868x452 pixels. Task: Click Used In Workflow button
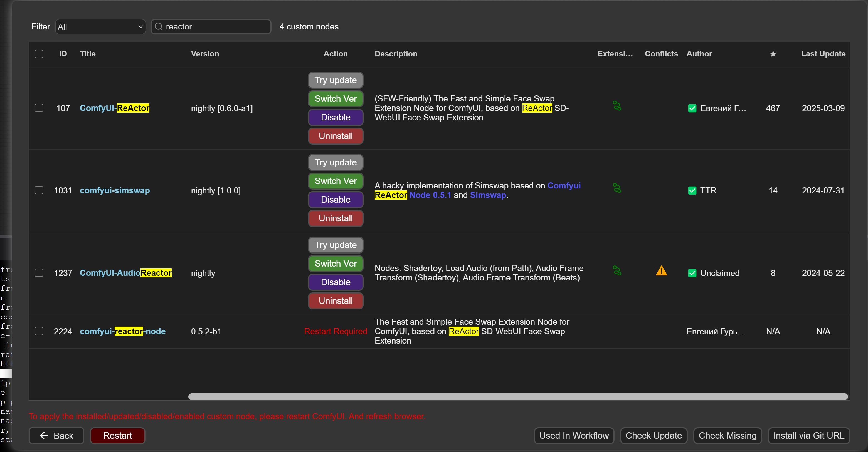point(574,436)
